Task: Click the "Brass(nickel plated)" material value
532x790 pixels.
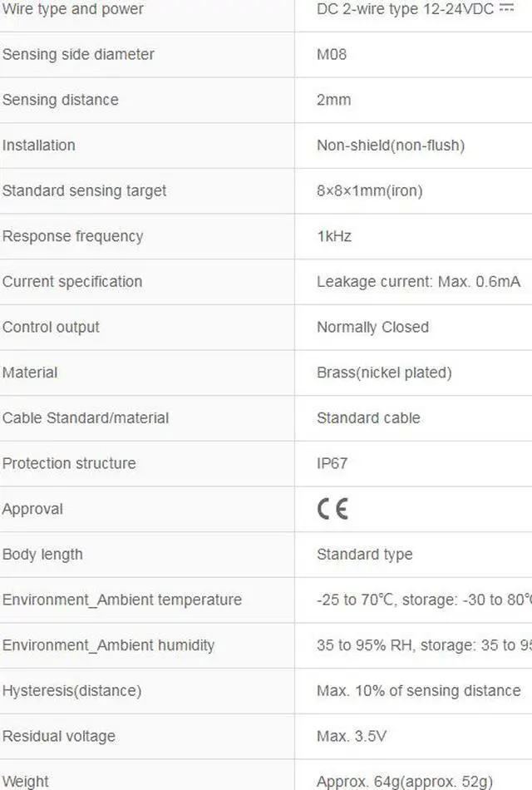Action: (384, 373)
